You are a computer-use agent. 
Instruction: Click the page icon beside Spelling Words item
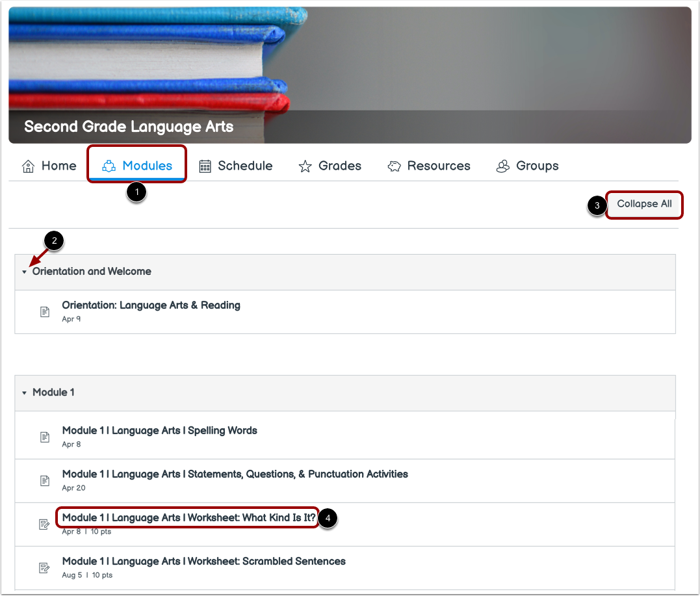(44, 437)
